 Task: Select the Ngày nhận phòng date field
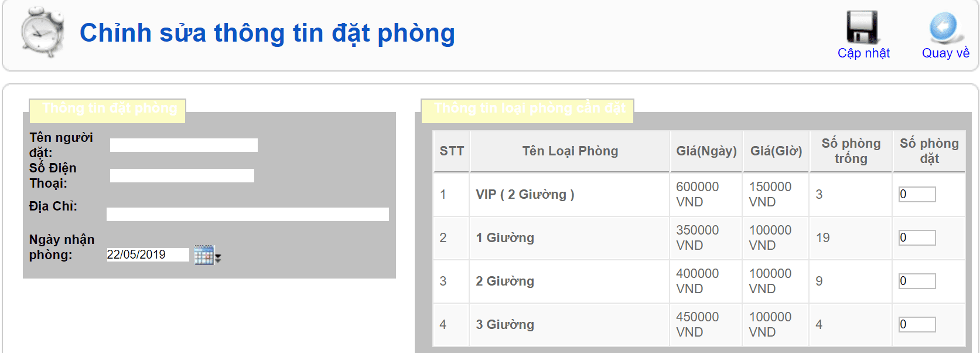click(148, 255)
